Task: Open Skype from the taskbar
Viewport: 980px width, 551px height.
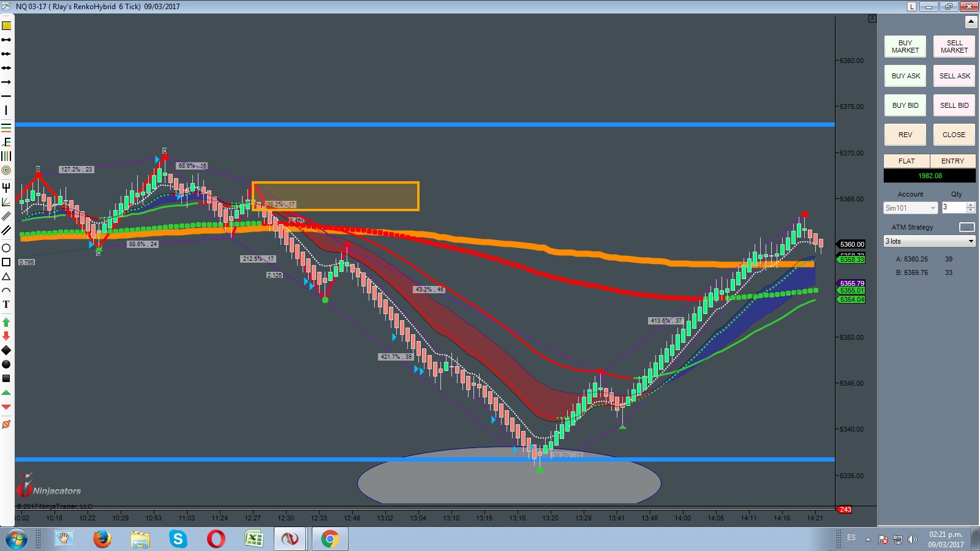Action: (x=178, y=539)
